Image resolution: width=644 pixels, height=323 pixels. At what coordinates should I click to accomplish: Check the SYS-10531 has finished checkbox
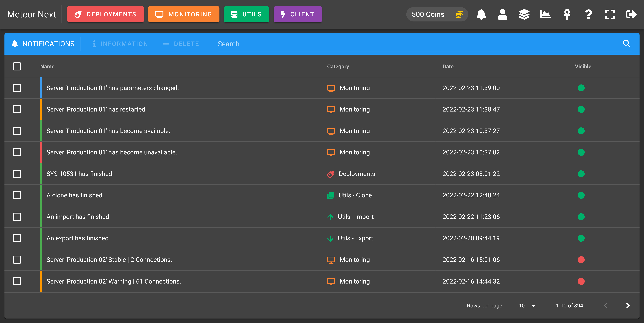[x=17, y=174]
